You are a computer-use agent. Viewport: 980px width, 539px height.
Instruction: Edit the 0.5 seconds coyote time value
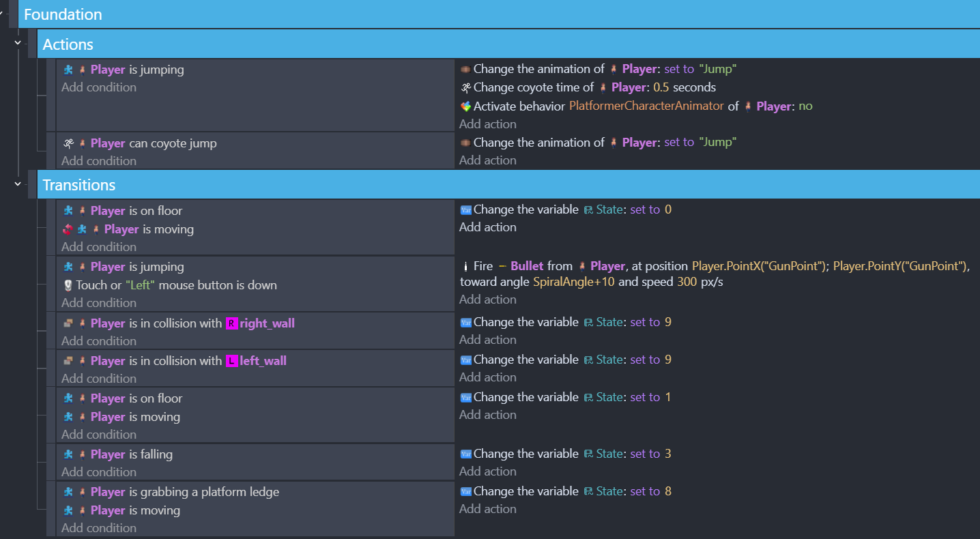(x=661, y=87)
